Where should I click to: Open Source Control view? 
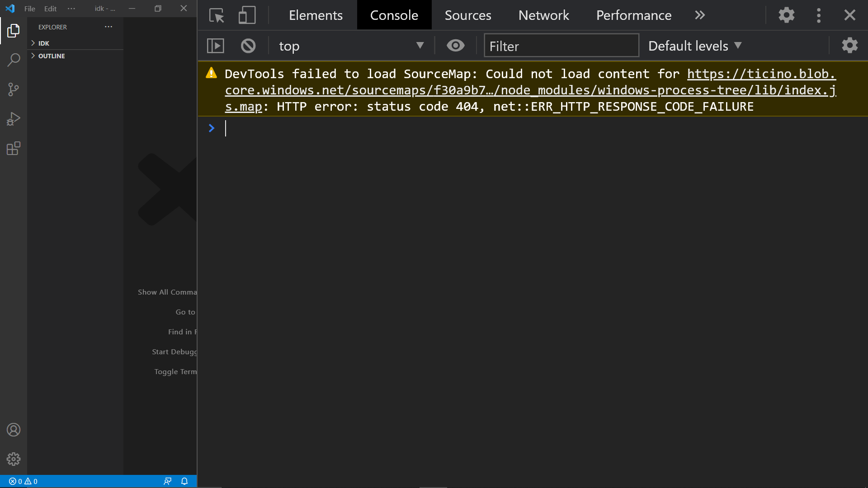14,89
